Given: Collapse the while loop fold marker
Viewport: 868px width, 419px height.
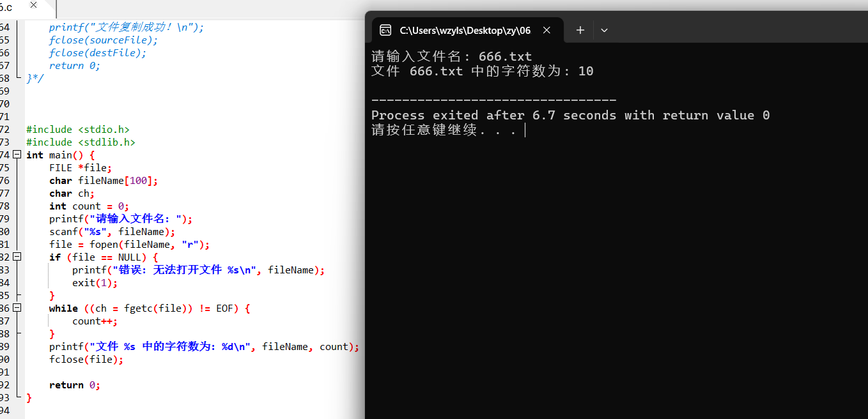Looking at the screenshot, I should click(17, 308).
